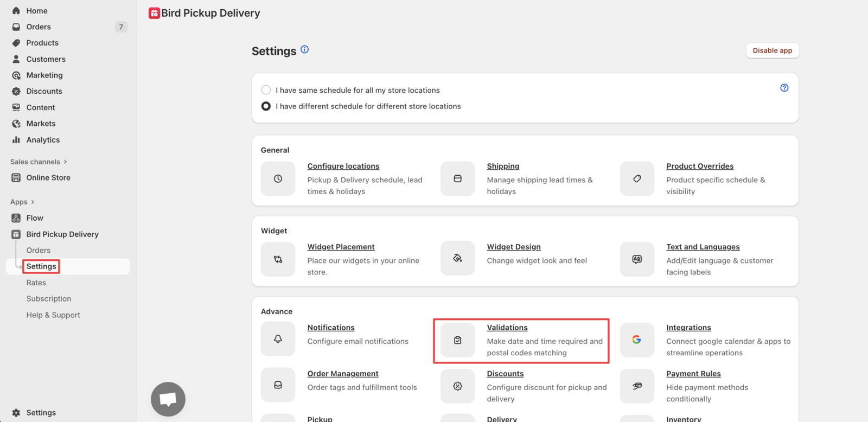
Task: Open the Notifications link
Action: pyautogui.click(x=331, y=328)
